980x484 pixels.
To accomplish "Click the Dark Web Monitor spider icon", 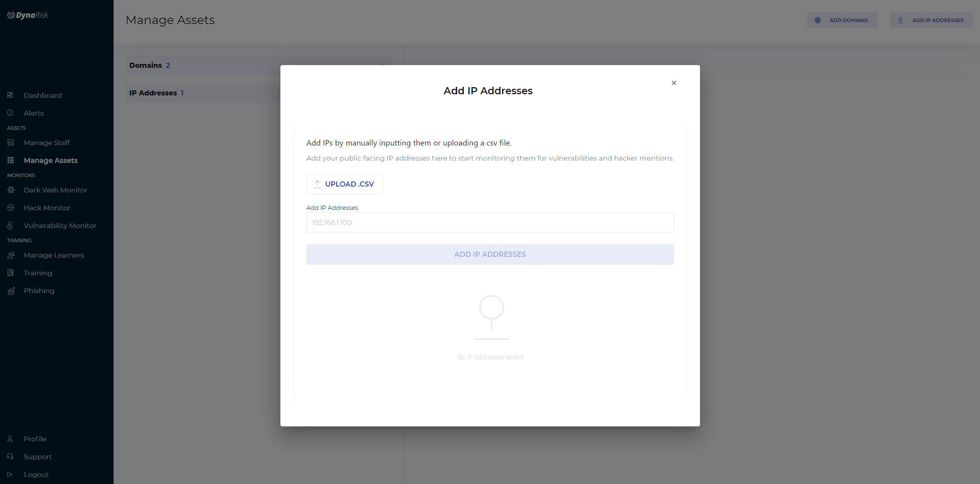I will 11,190.
